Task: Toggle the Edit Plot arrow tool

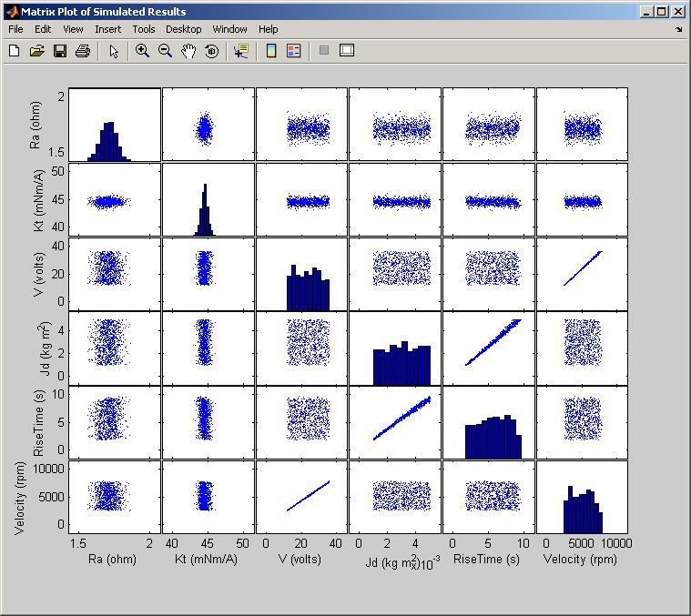Action: pyautogui.click(x=113, y=51)
